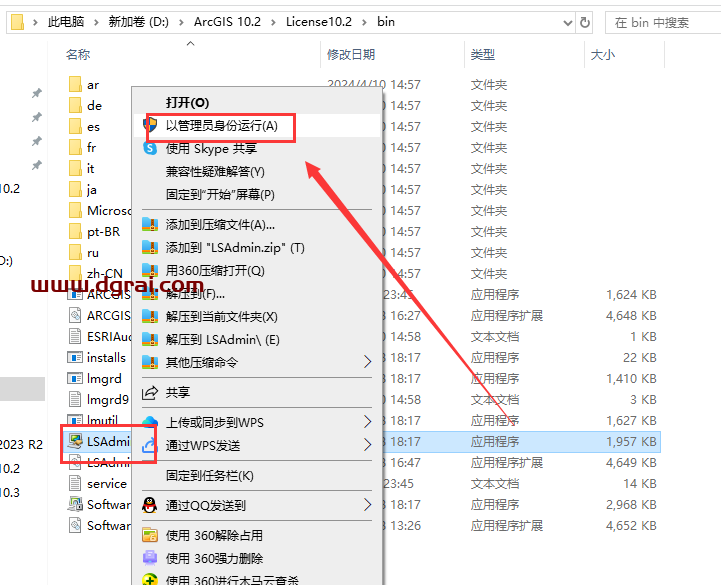This screenshot has width=721, height=585.
Task: Go to 此电脑 in breadcrumb
Action: (x=66, y=22)
